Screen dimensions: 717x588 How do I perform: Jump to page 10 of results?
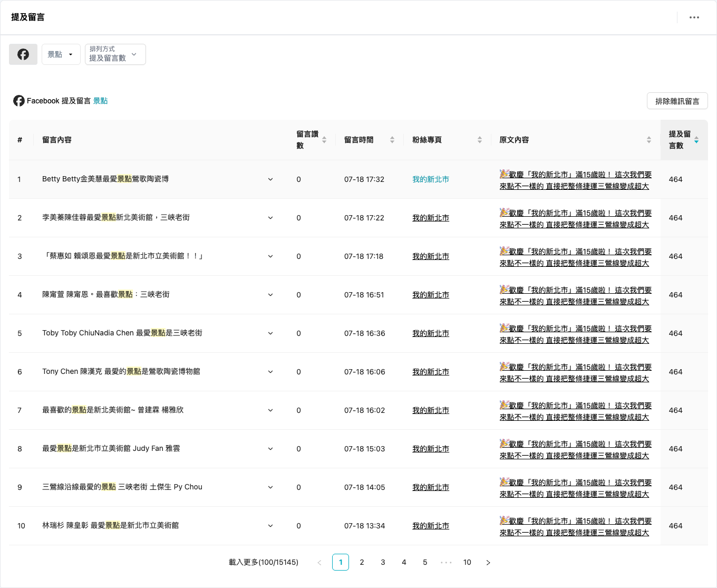coord(467,563)
